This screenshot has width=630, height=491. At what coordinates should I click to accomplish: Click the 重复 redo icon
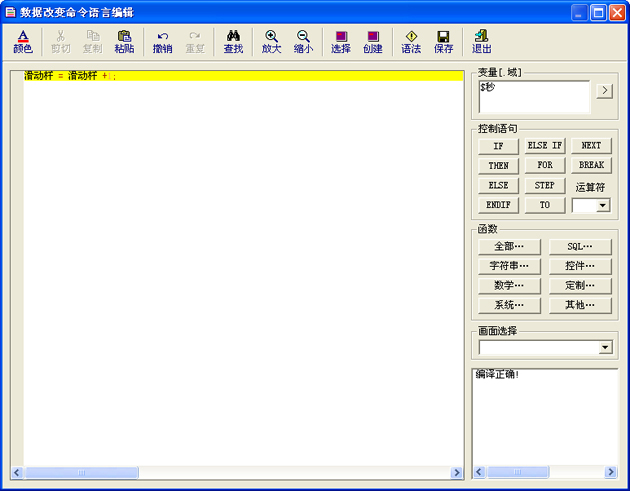point(195,42)
